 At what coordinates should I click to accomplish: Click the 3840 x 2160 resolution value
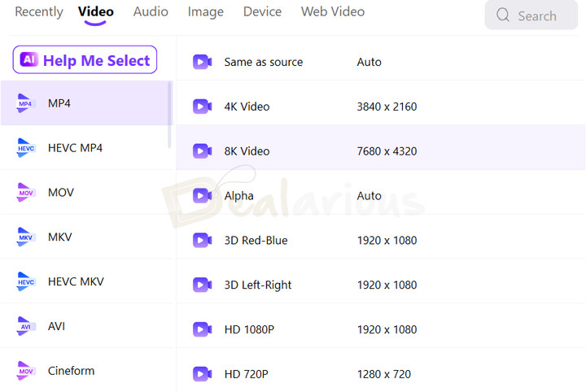(x=387, y=107)
